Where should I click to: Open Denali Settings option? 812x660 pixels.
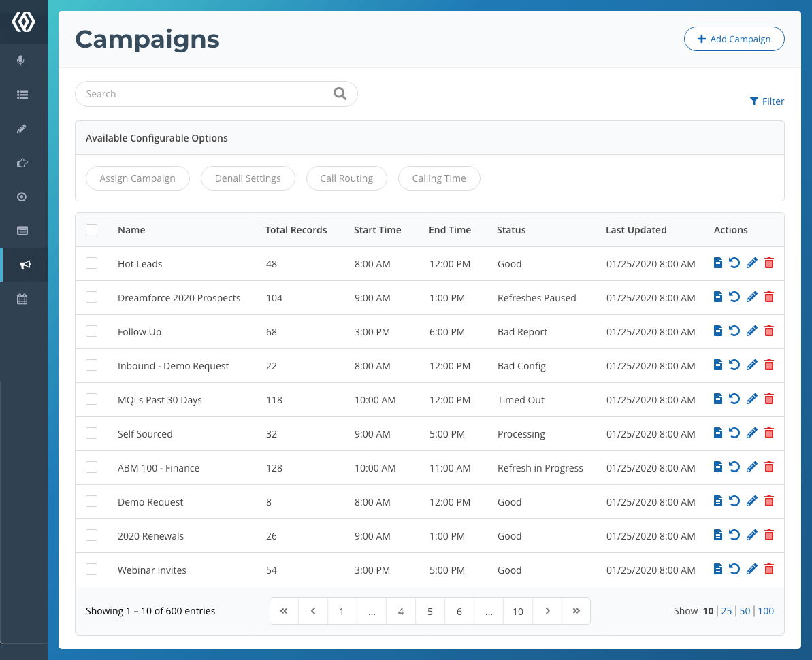click(x=248, y=178)
